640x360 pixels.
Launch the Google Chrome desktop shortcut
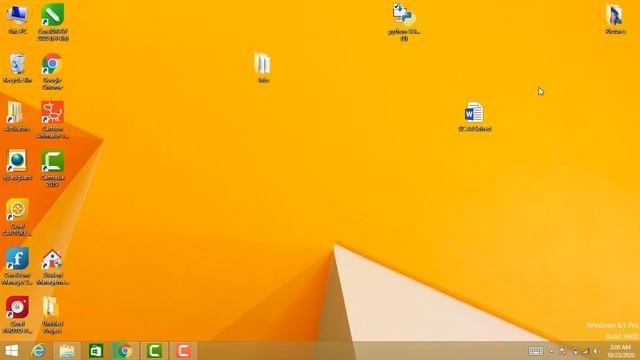click(x=52, y=71)
